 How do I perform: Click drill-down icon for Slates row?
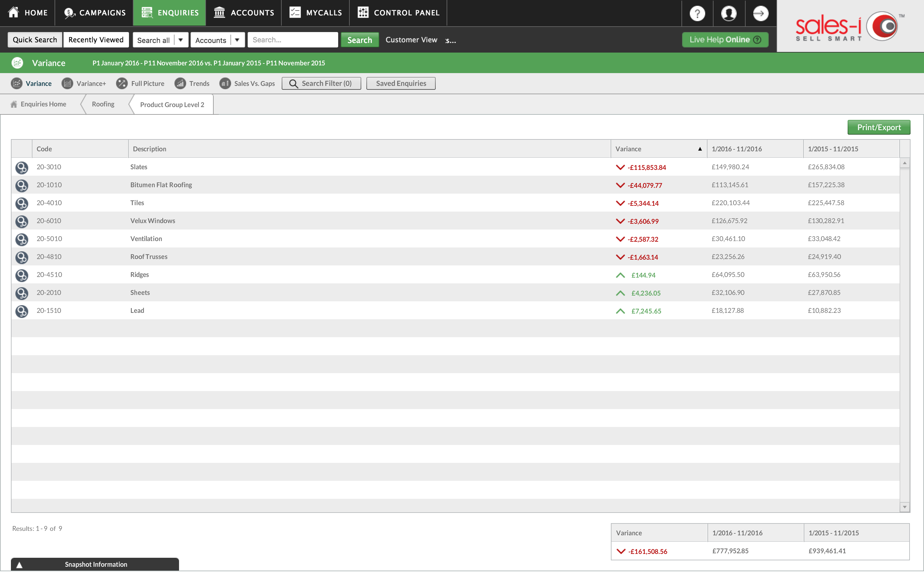(22, 167)
